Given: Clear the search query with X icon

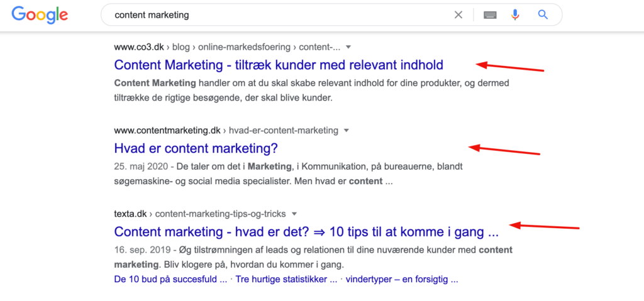Looking at the screenshot, I should coord(458,15).
